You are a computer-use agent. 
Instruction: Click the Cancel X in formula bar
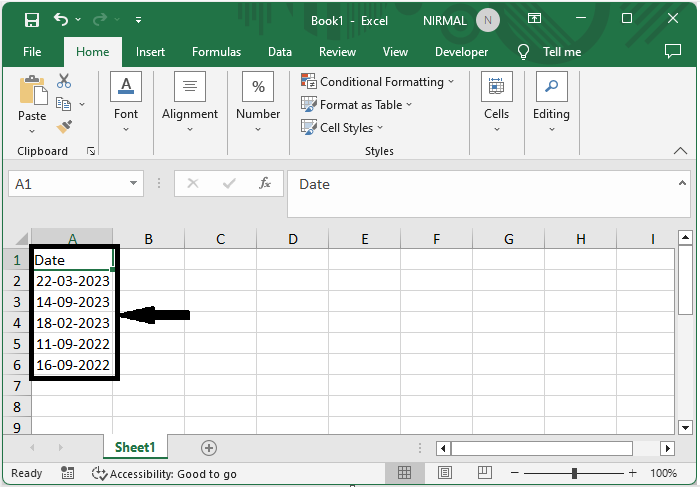pos(193,183)
